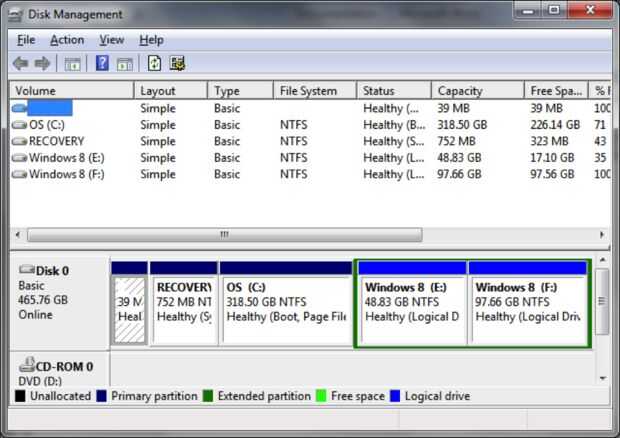
Task: Click the Disk 0 label with 465.76 GB
Action: 59,302
